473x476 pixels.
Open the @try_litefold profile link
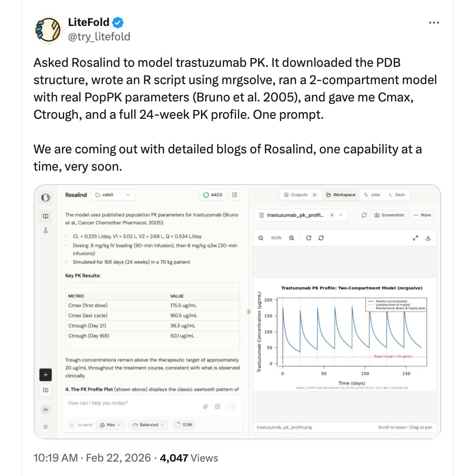pyautogui.click(x=99, y=37)
